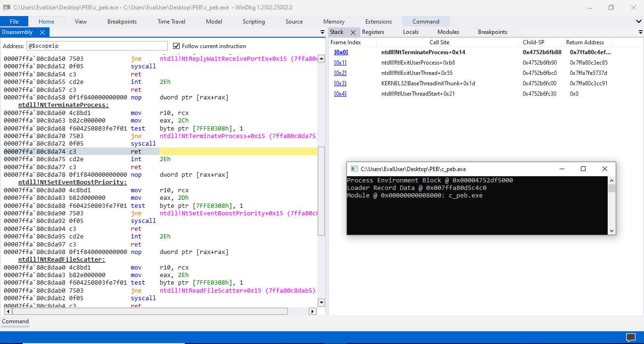Click console window scrollbar down arrow

coord(611,231)
